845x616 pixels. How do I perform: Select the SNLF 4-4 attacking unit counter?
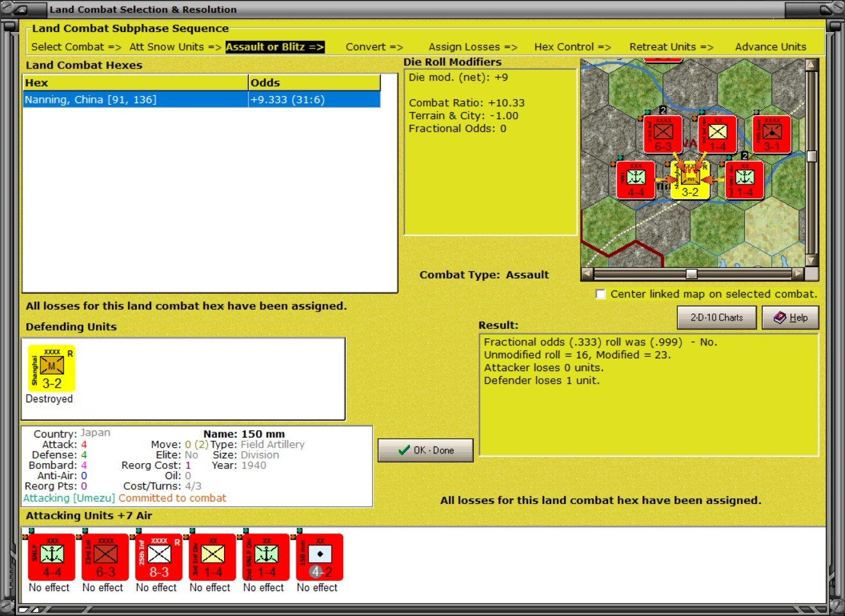pos(52,557)
